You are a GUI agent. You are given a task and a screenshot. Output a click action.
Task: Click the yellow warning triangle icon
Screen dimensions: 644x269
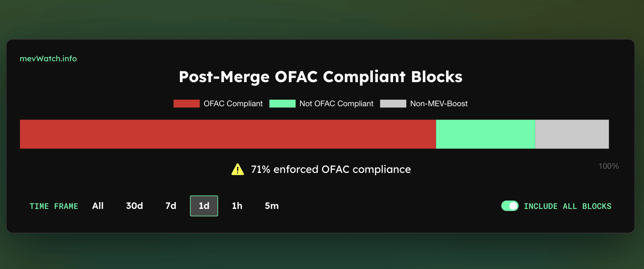[237, 169]
